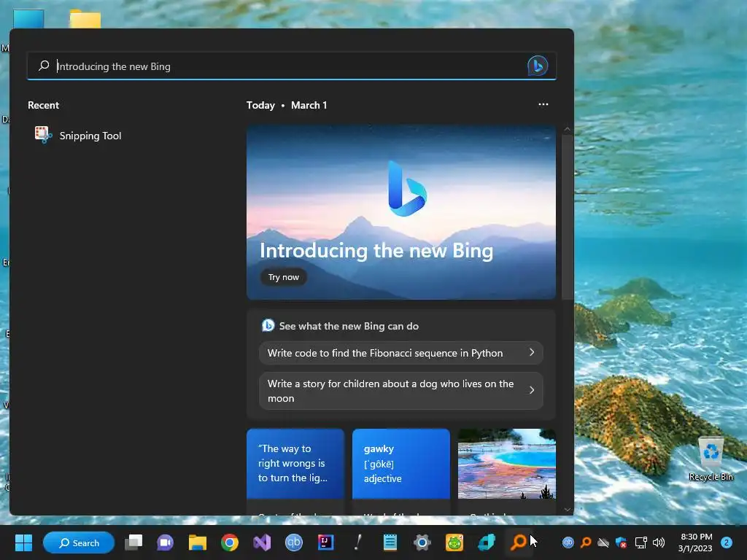Select 'Write a story for children about a dog' suggestion
The image size is (747, 560).
pyautogui.click(x=401, y=391)
